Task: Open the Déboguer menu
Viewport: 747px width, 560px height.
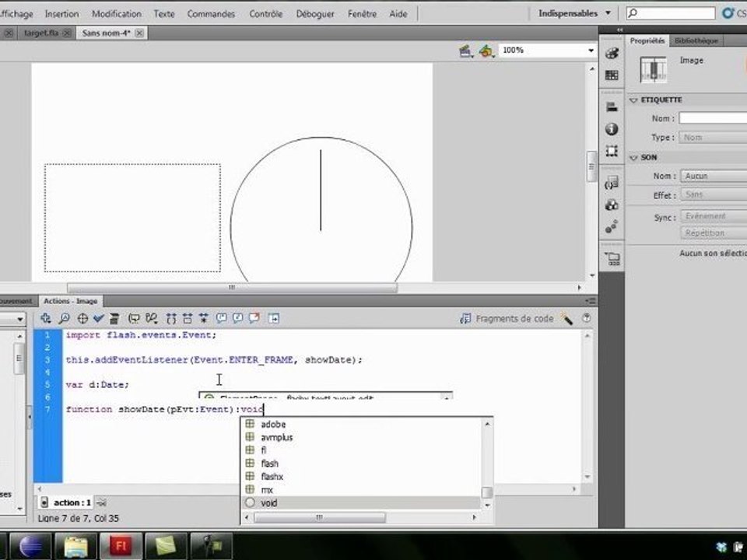Action: click(x=315, y=14)
